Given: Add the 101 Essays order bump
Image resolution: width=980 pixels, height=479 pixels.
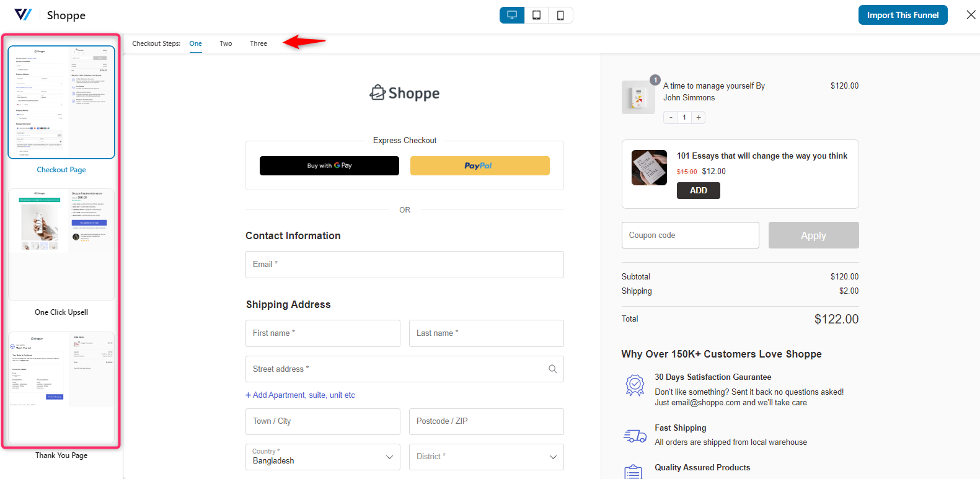Looking at the screenshot, I should coord(699,191).
